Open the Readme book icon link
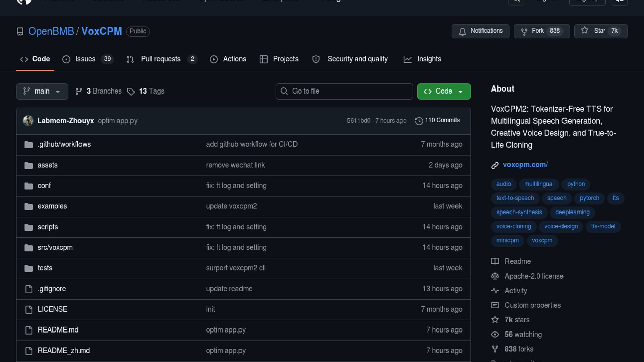644x362 pixels. point(495,261)
